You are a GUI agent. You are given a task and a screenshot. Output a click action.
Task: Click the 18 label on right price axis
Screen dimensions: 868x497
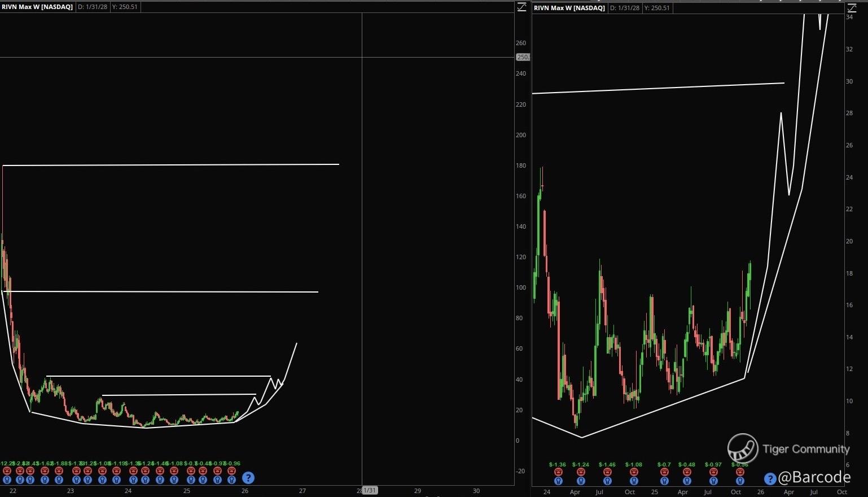tap(849, 273)
